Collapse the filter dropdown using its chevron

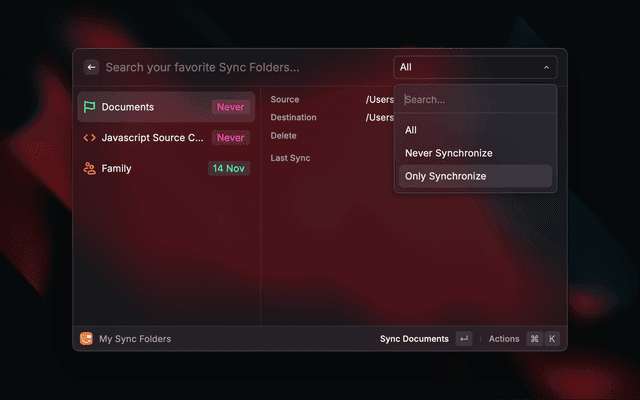(546, 68)
